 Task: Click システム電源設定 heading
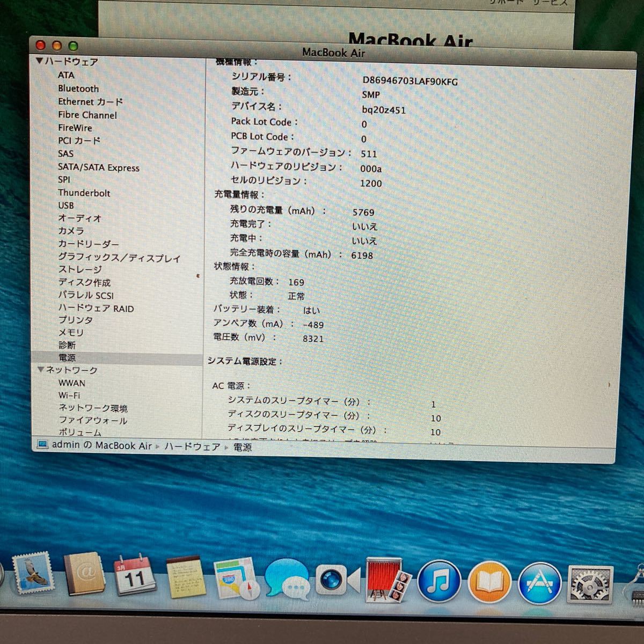pos(245,361)
